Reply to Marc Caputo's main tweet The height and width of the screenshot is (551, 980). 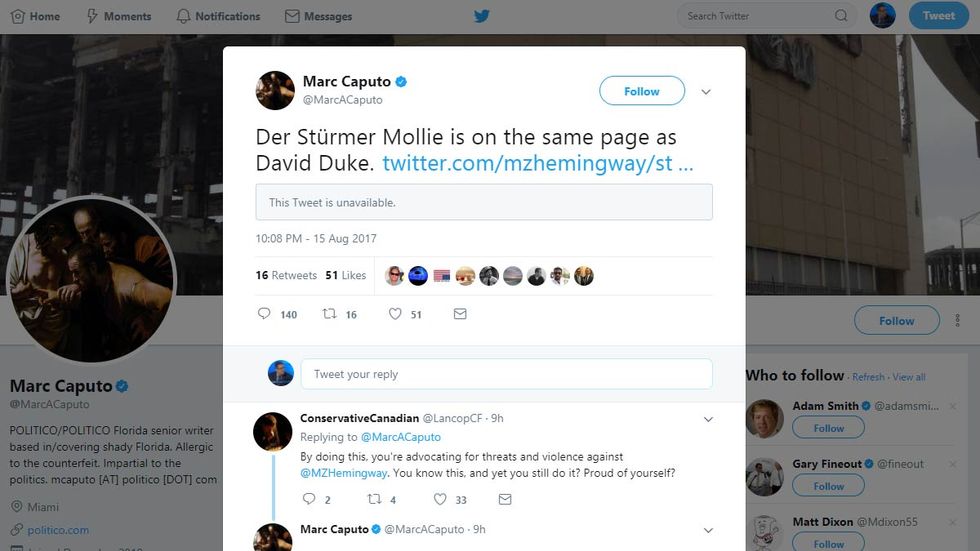264,314
